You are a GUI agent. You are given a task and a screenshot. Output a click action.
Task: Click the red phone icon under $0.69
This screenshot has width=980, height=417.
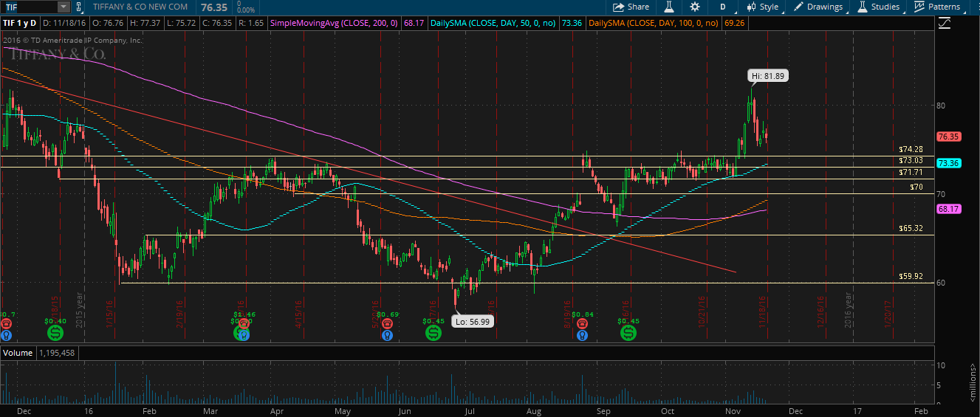pyautogui.click(x=386, y=324)
